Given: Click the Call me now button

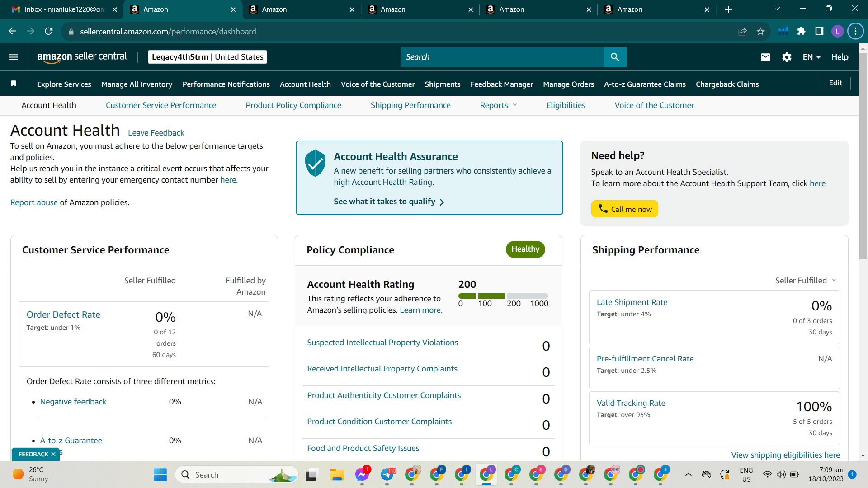Looking at the screenshot, I should tap(625, 209).
